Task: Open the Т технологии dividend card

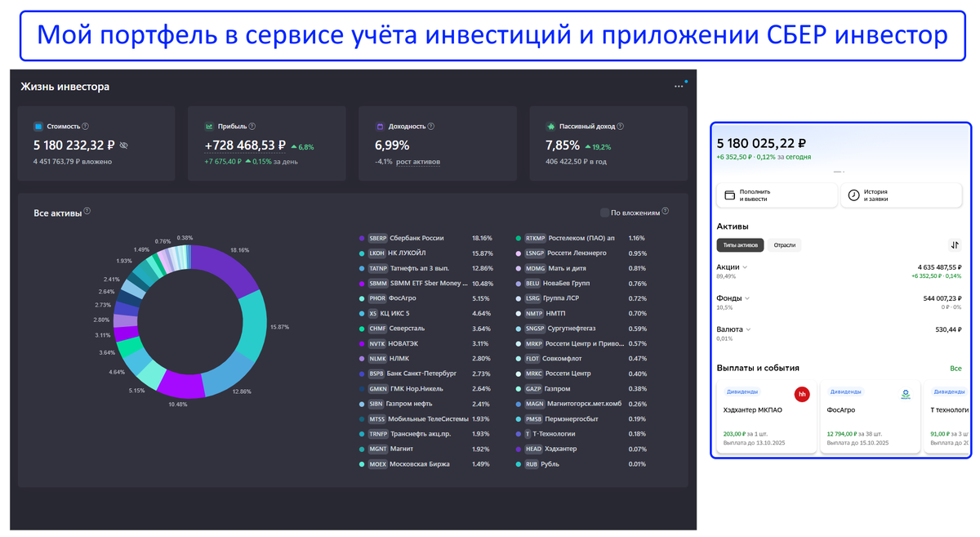Action: tap(947, 417)
